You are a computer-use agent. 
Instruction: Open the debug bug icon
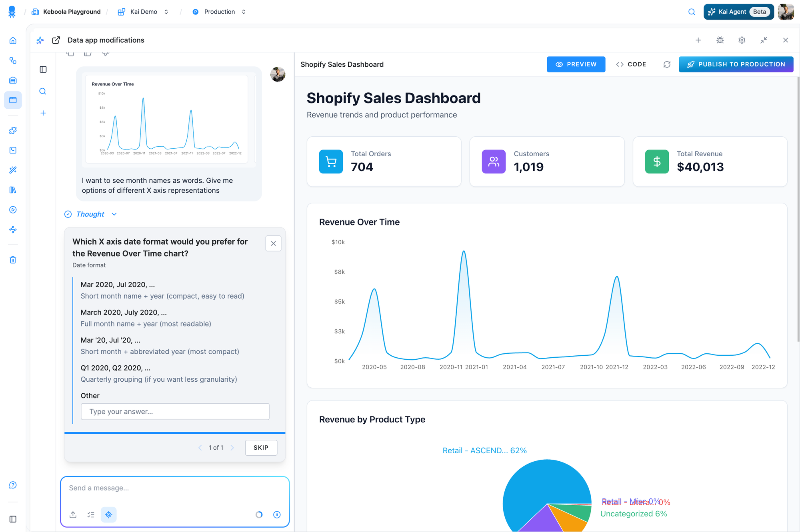(720, 40)
